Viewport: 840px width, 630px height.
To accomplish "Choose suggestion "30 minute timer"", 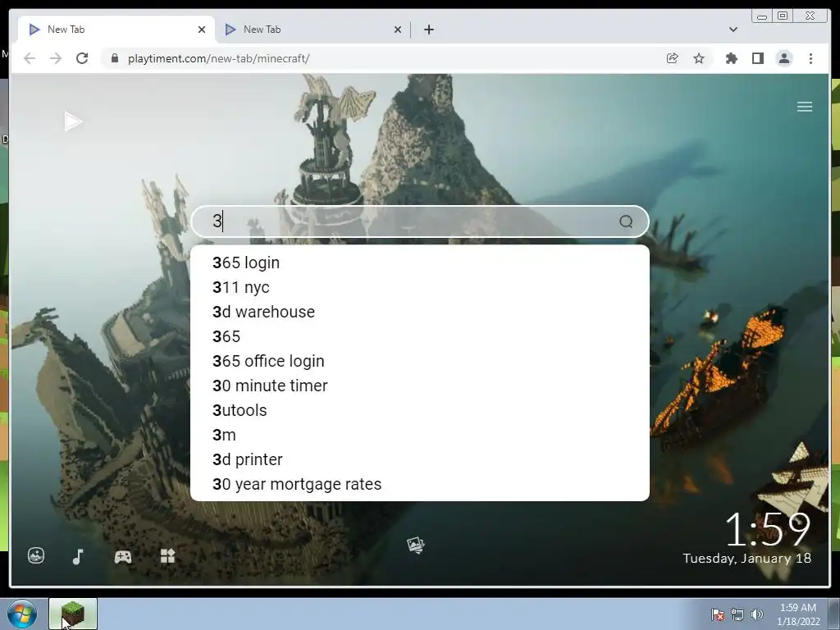I will pyautogui.click(x=419, y=386).
